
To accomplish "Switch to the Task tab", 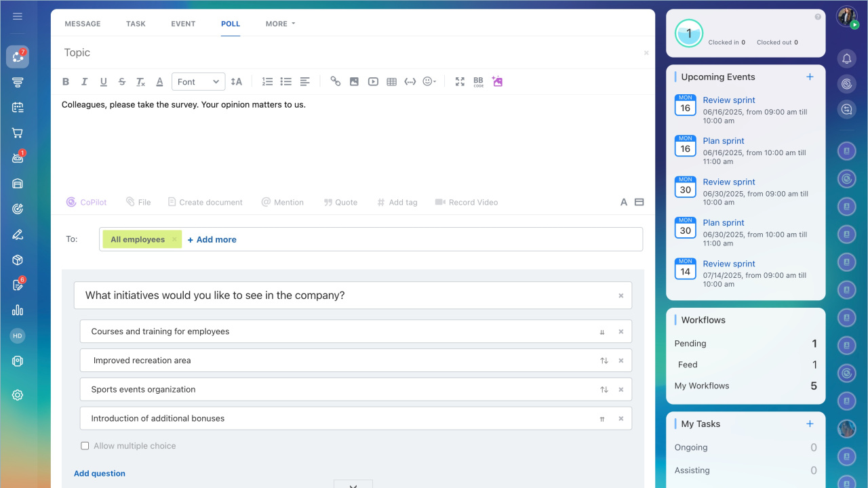I will click(x=136, y=24).
